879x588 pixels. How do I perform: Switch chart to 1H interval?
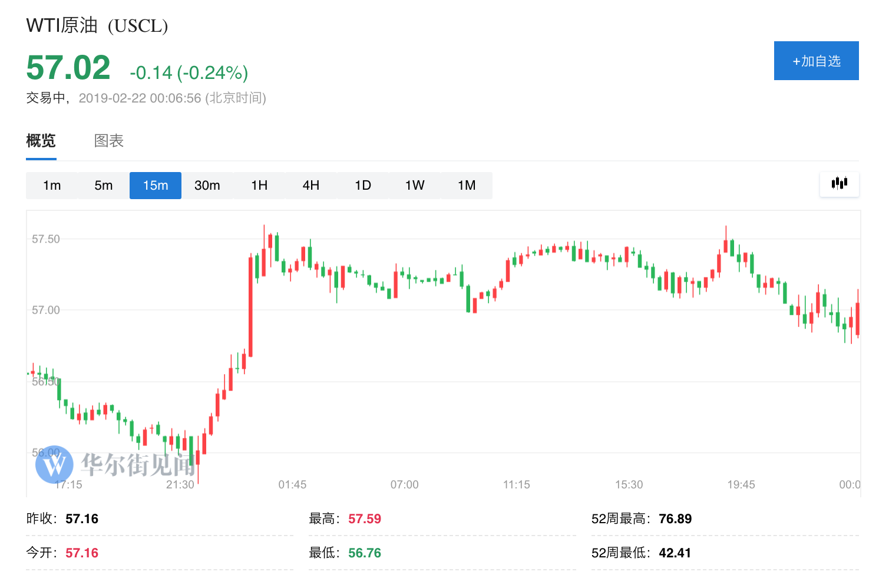coord(259,186)
